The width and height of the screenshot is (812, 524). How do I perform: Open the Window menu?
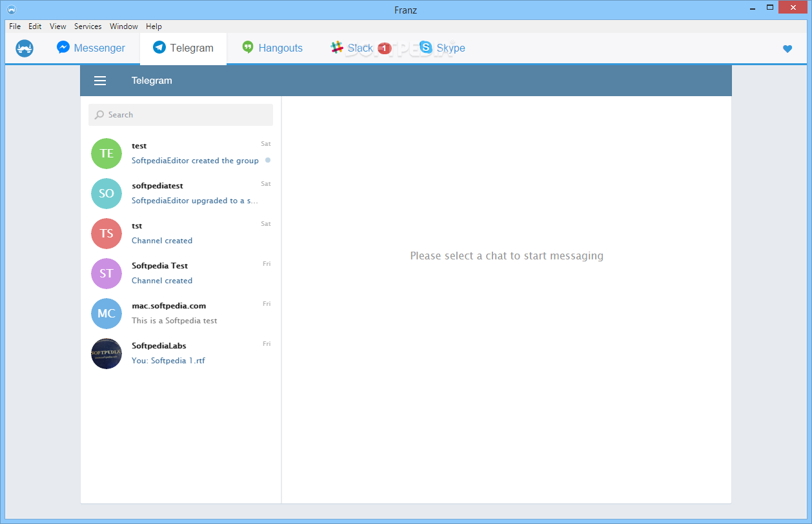pyautogui.click(x=124, y=26)
